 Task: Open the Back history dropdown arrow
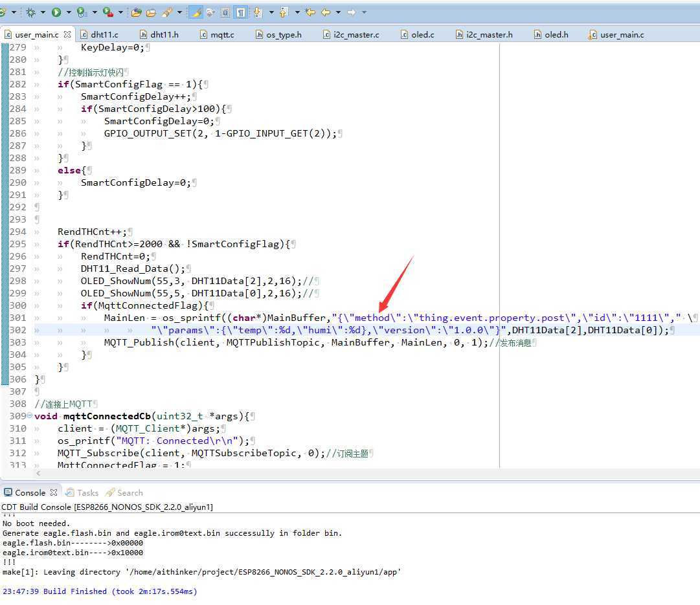(339, 12)
